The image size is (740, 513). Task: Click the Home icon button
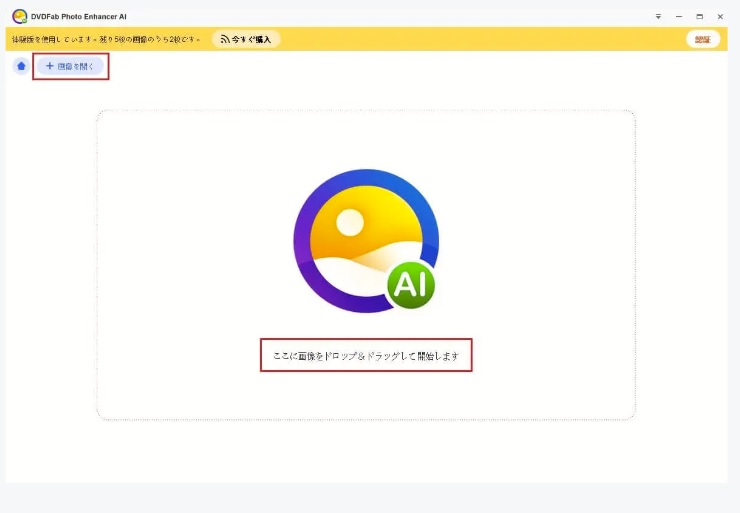(21, 66)
